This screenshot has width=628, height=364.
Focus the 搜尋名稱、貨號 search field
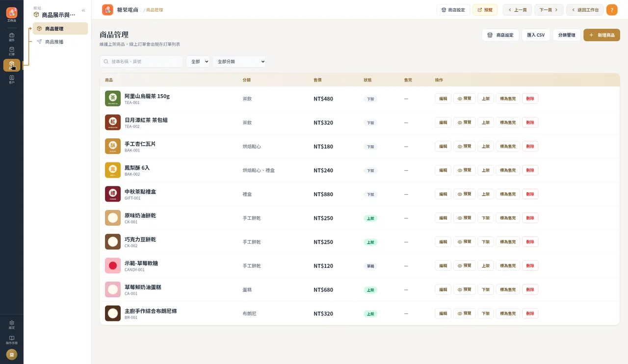click(141, 61)
